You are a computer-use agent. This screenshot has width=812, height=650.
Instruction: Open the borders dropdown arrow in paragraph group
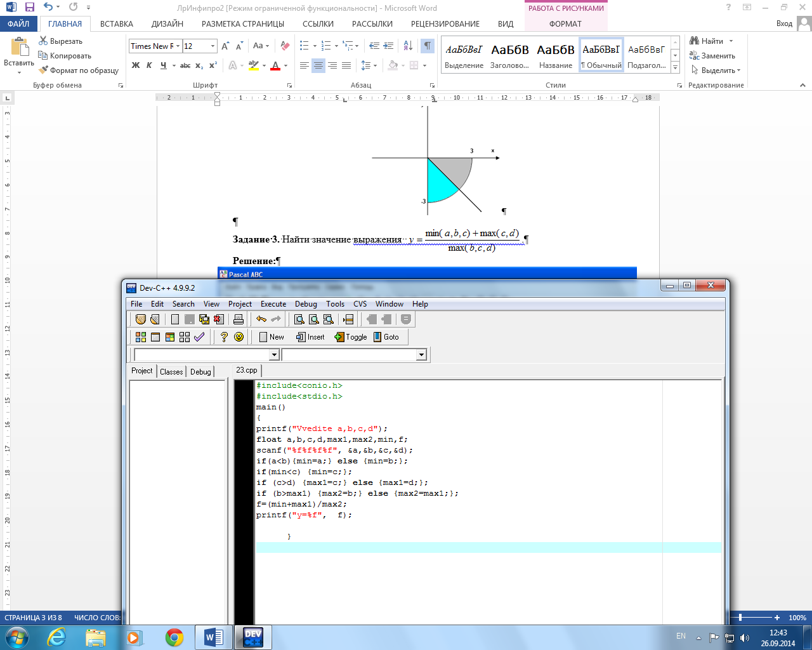coord(424,65)
